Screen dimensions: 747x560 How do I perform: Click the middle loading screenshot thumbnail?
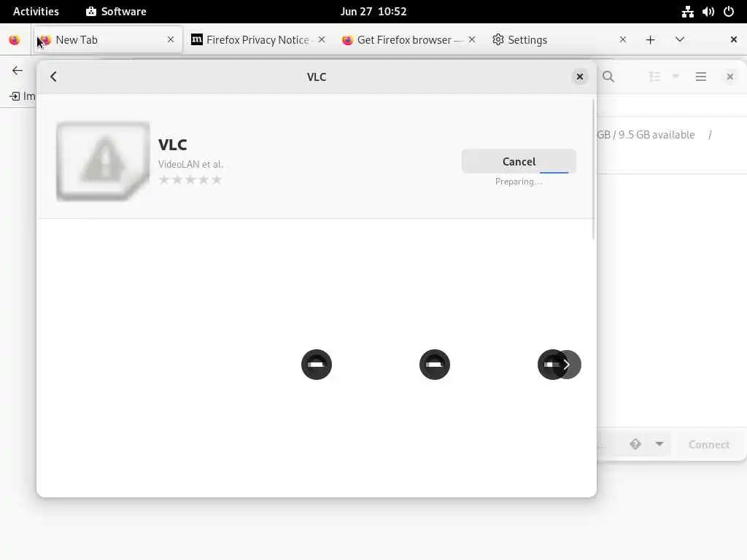435,365
